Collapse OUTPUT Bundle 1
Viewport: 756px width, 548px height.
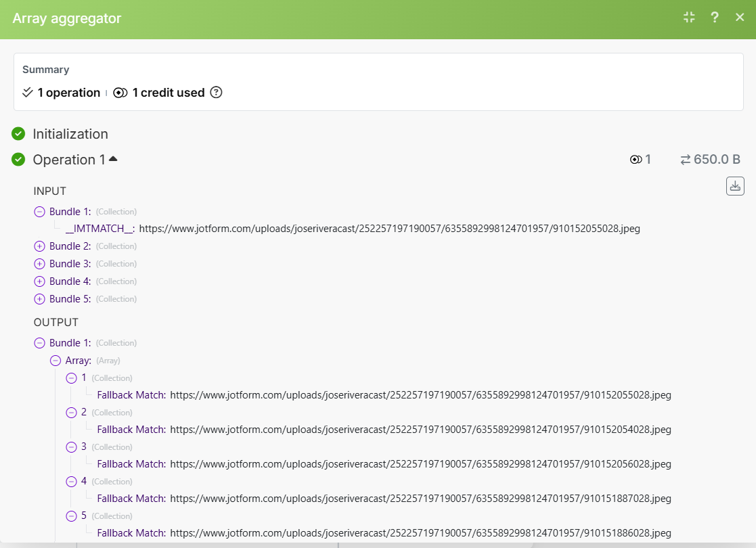click(x=39, y=343)
